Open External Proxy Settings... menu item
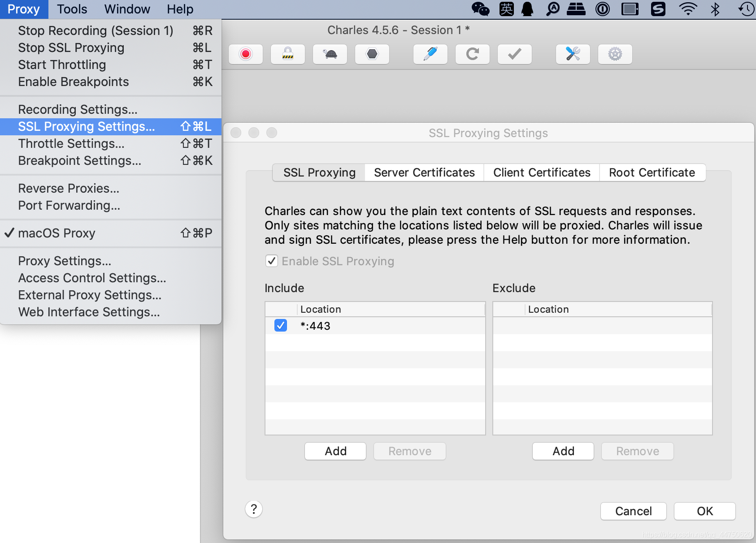Screen dimensions: 756x543 pos(111,295)
